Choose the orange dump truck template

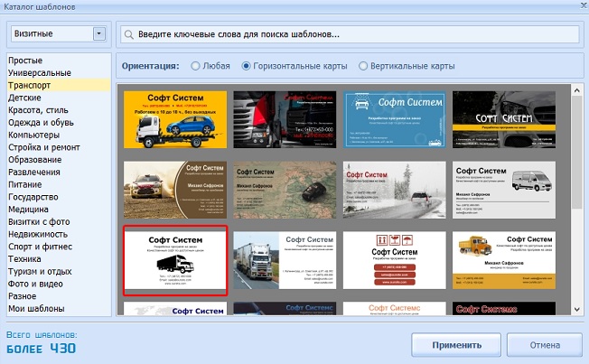[x=504, y=260]
